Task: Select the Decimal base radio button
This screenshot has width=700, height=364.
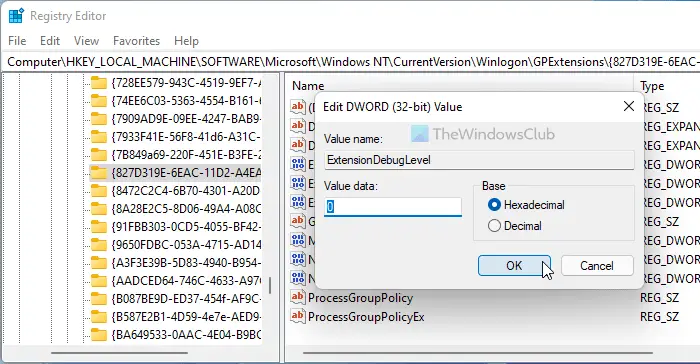Action: [x=494, y=226]
